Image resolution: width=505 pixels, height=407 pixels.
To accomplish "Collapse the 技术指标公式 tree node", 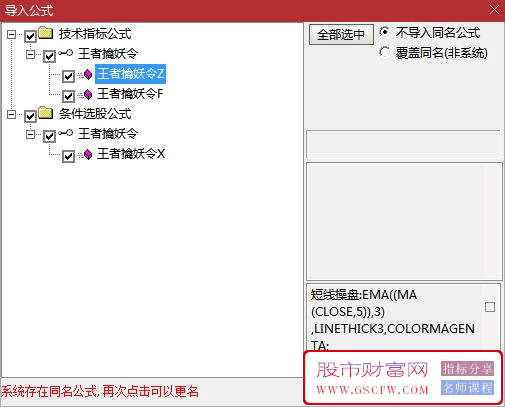I will [x=11, y=34].
